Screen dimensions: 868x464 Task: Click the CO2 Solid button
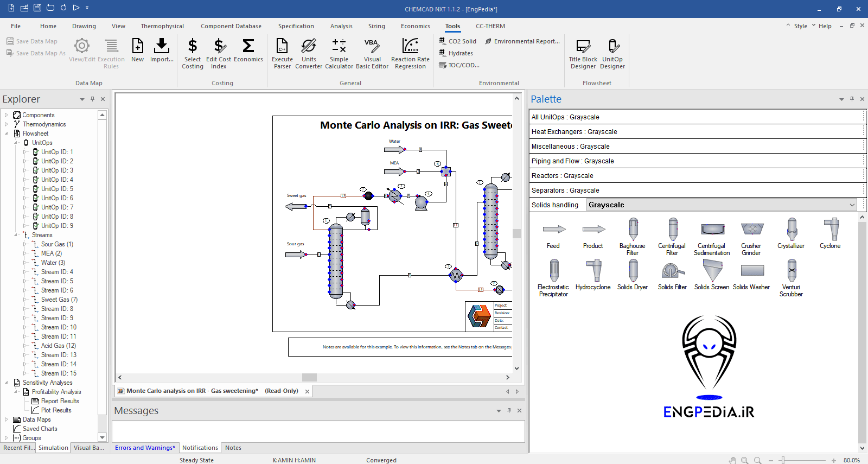pos(457,41)
